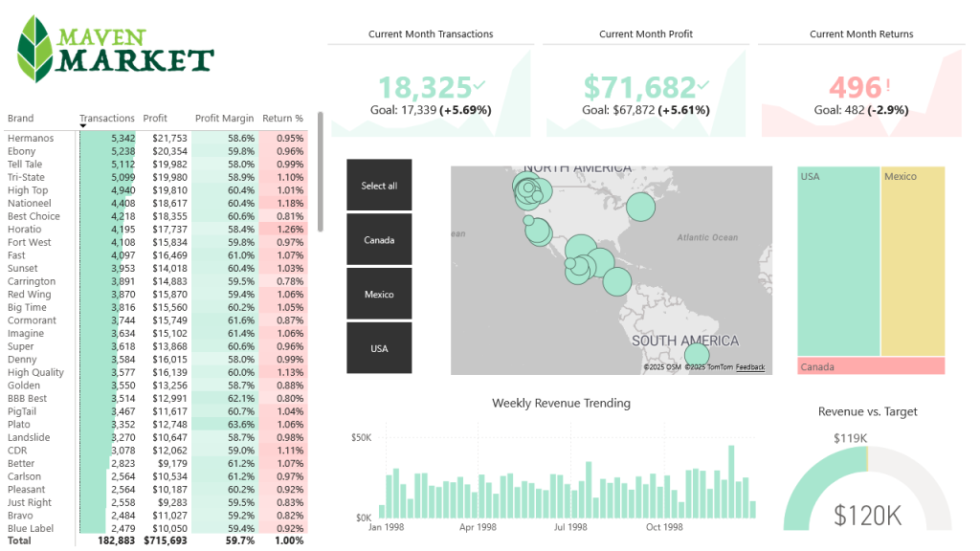The width and height of the screenshot is (980, 551).
Task: Sort table by Return % column header
Action: [282, 119]
